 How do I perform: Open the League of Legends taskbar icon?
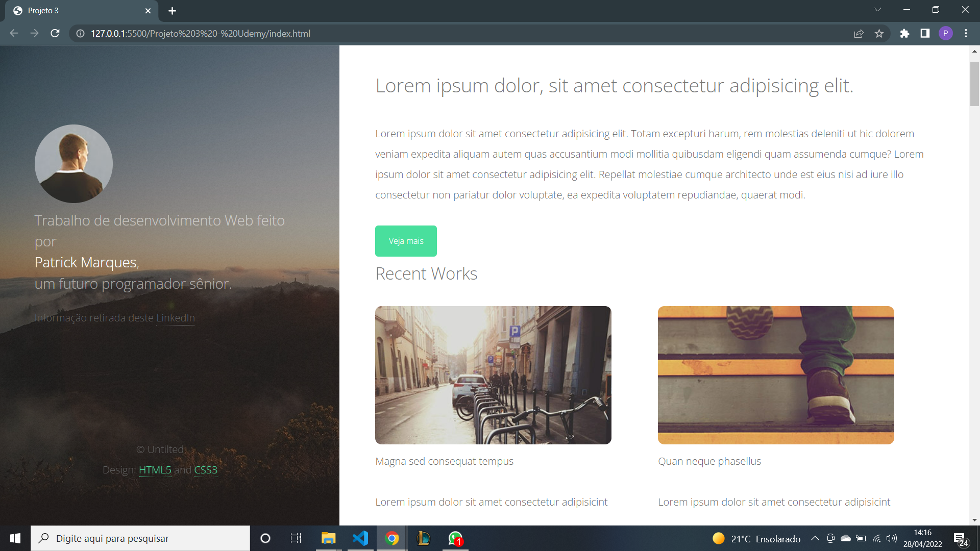click(x=423, y=538)
